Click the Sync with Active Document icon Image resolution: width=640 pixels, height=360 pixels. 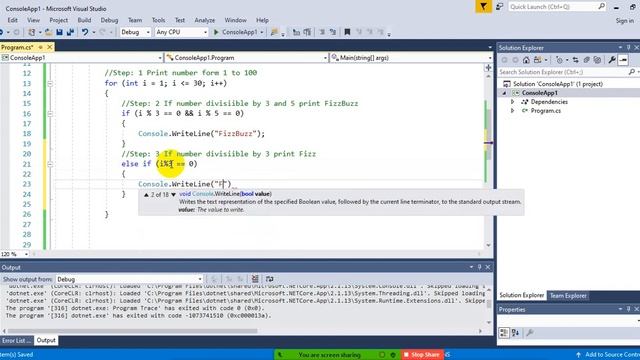coord(576,60)
